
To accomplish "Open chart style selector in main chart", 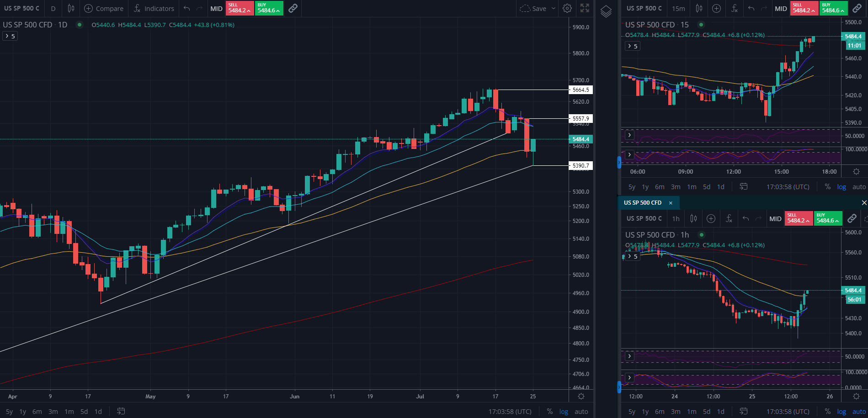I will tap(71, 8).
